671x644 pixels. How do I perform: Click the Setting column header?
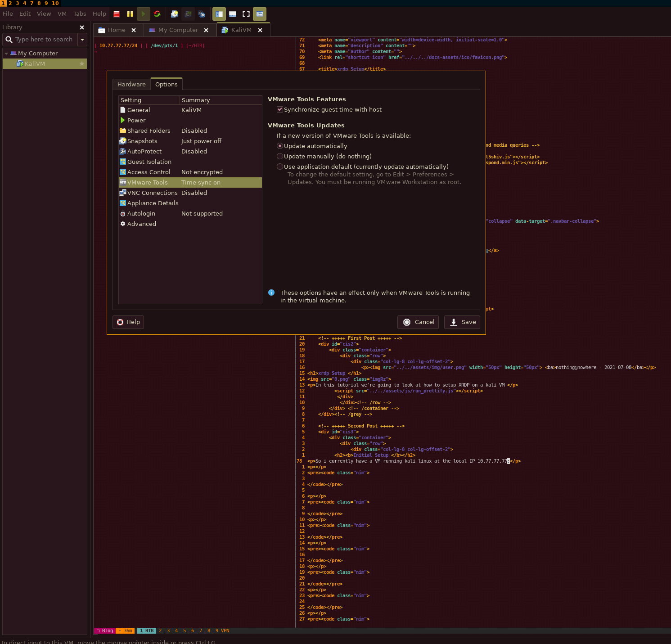pyautogui.click(x=149, y=100)
